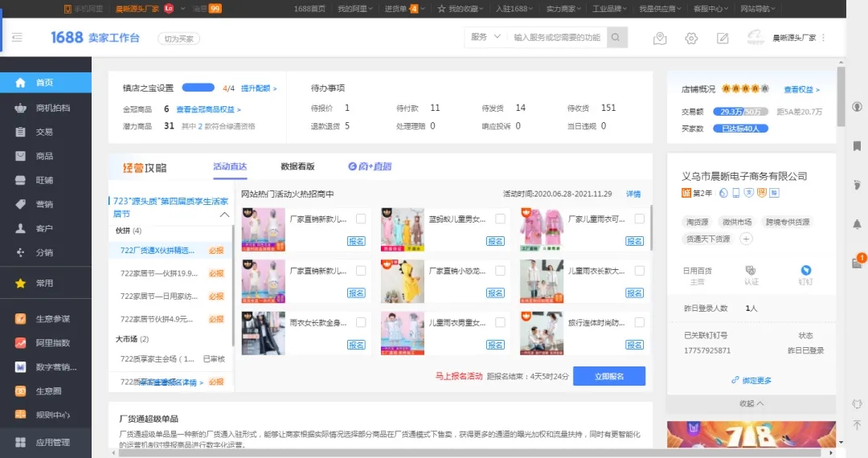Open 分销 in the left sidebar
The height and width of the screenshot is (458, 868).
pos(46,253)
